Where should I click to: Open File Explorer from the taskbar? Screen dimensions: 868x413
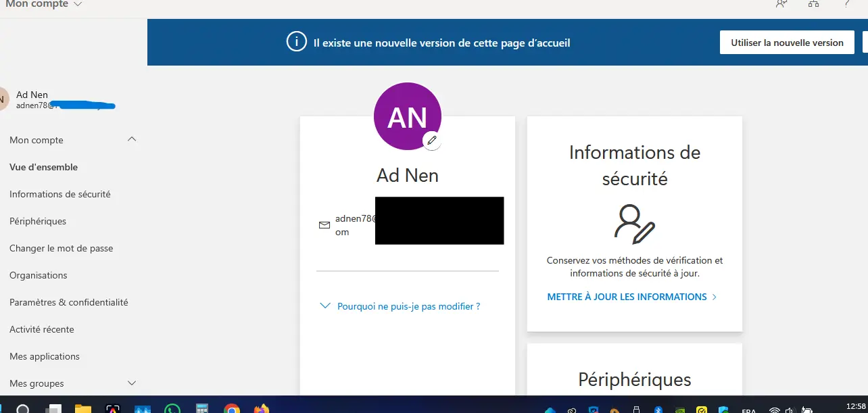[x=82, y=408]
